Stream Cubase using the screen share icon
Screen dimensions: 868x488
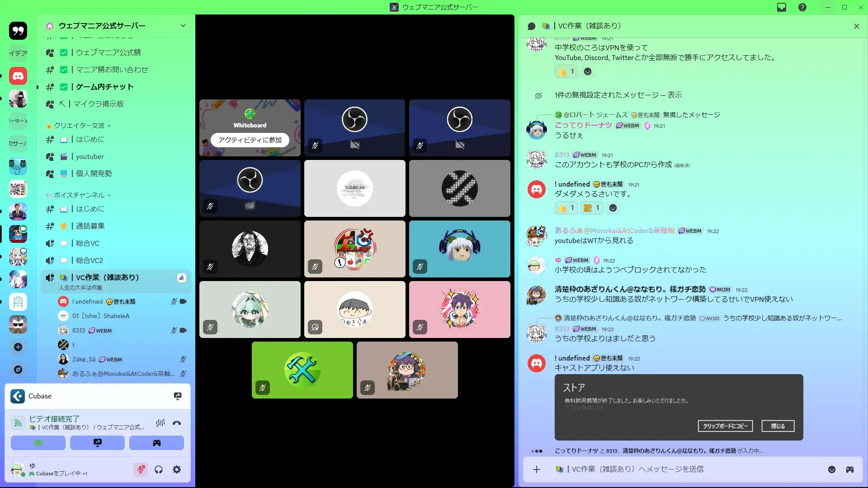[x=178, y=396]
